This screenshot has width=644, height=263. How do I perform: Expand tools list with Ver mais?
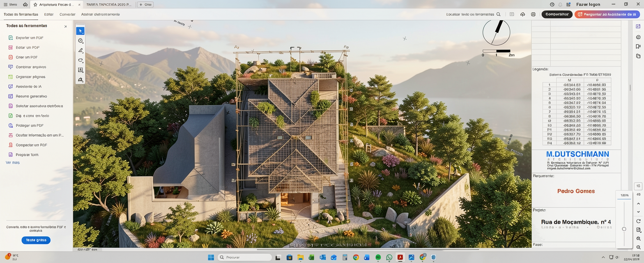click(x=13, y=163)
